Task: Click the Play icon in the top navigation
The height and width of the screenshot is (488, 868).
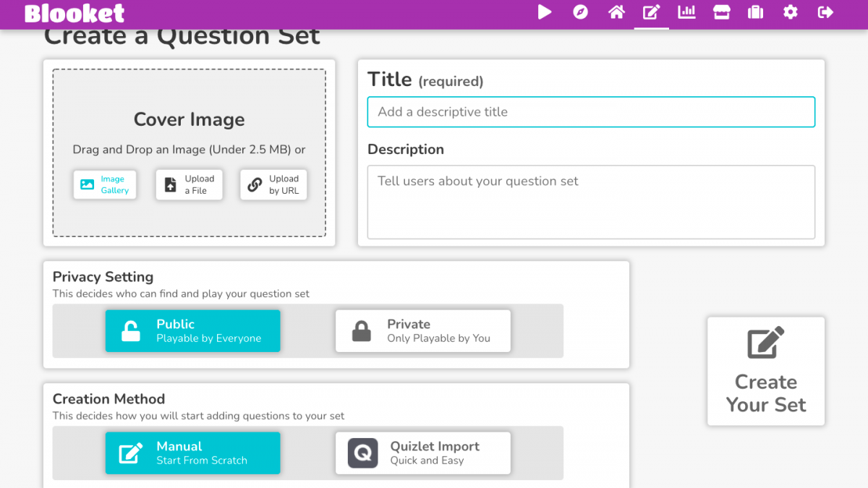Action: point(545,12)
